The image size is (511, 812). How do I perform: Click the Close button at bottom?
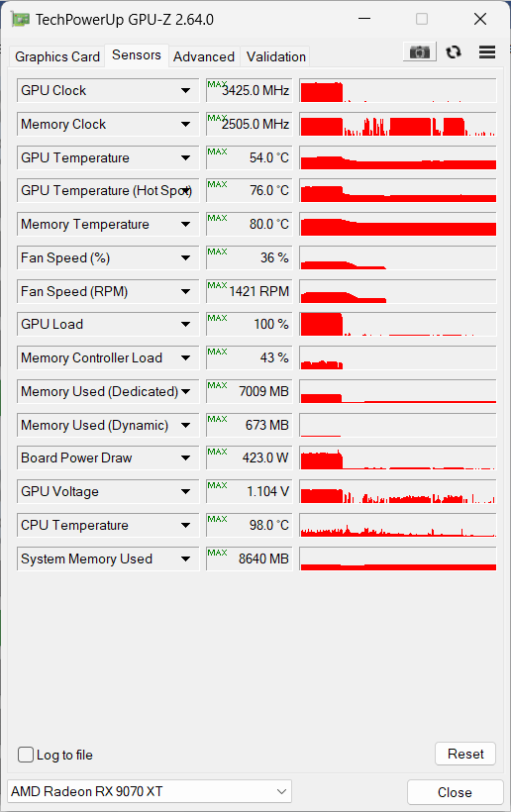[x=456, y=792]
